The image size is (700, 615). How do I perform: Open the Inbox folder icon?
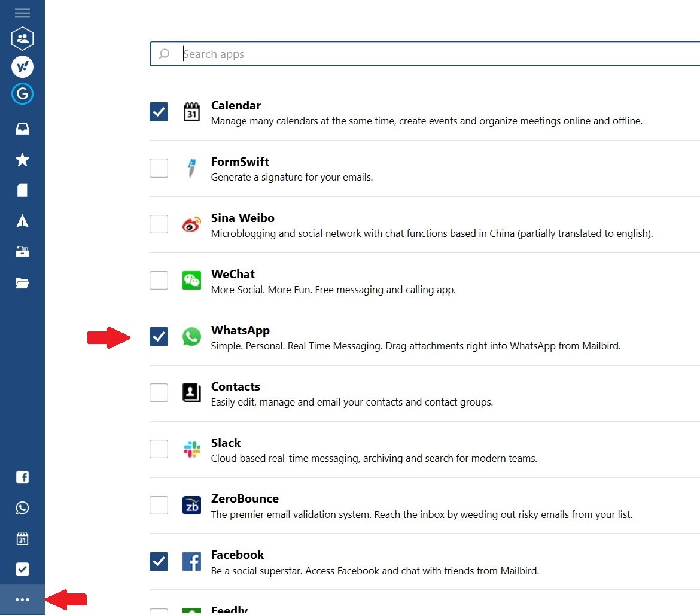(22, 129)
